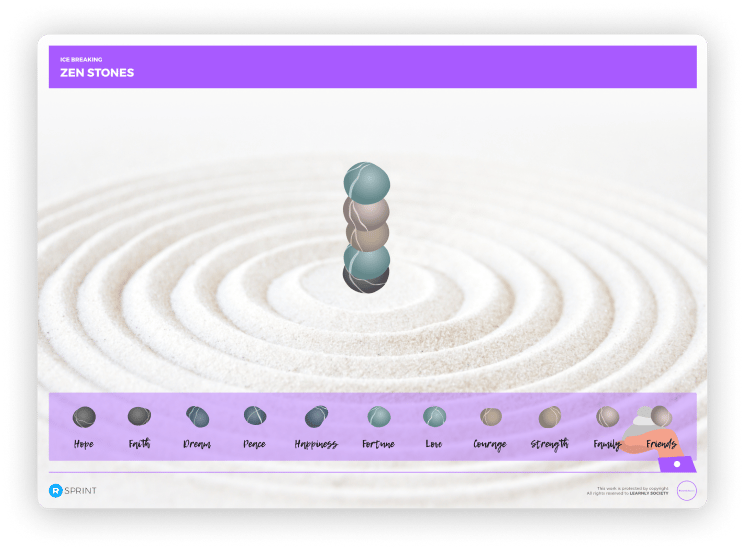
Task: Click the "ICE BREAKING" heading text
Action: [x=81, y=59]
